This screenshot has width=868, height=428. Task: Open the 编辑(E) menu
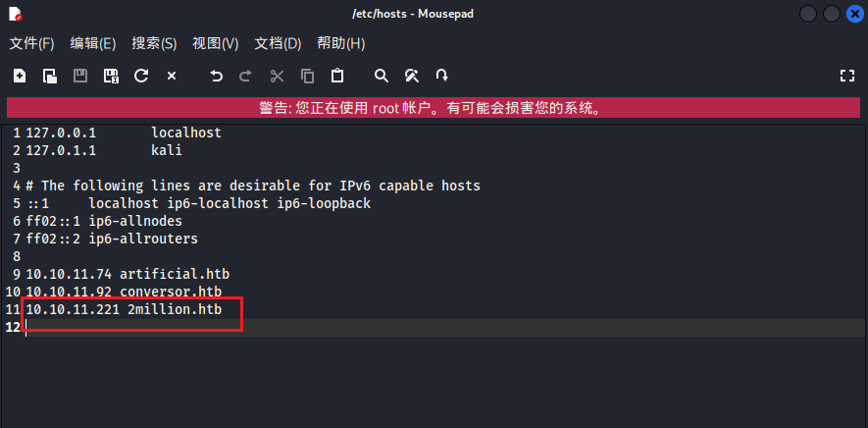point(93,43)
